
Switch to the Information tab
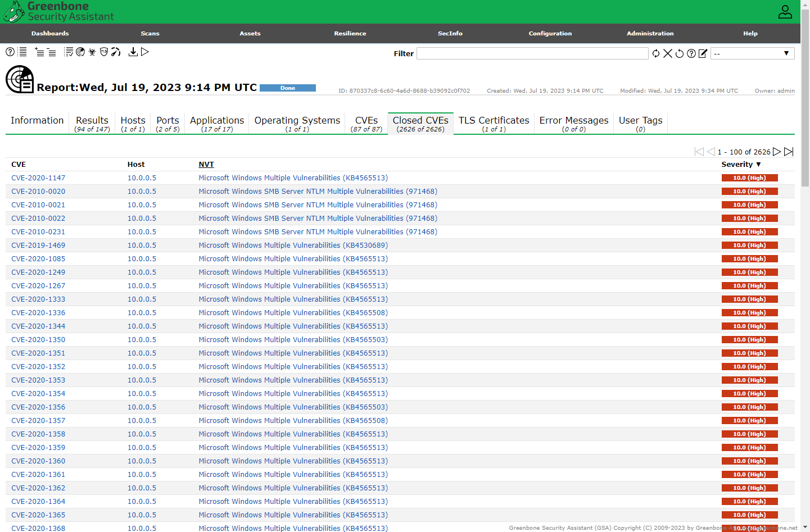click(x=37, y=123)
